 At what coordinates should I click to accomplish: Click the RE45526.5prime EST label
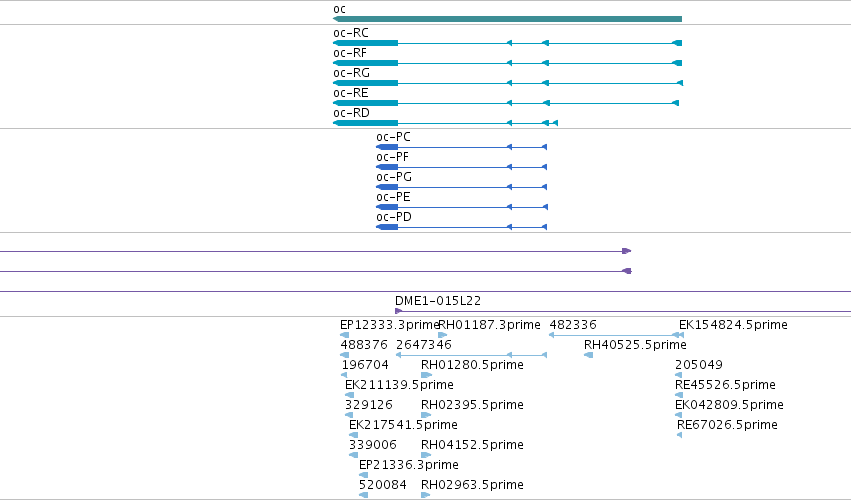click(x=725, y=385)
